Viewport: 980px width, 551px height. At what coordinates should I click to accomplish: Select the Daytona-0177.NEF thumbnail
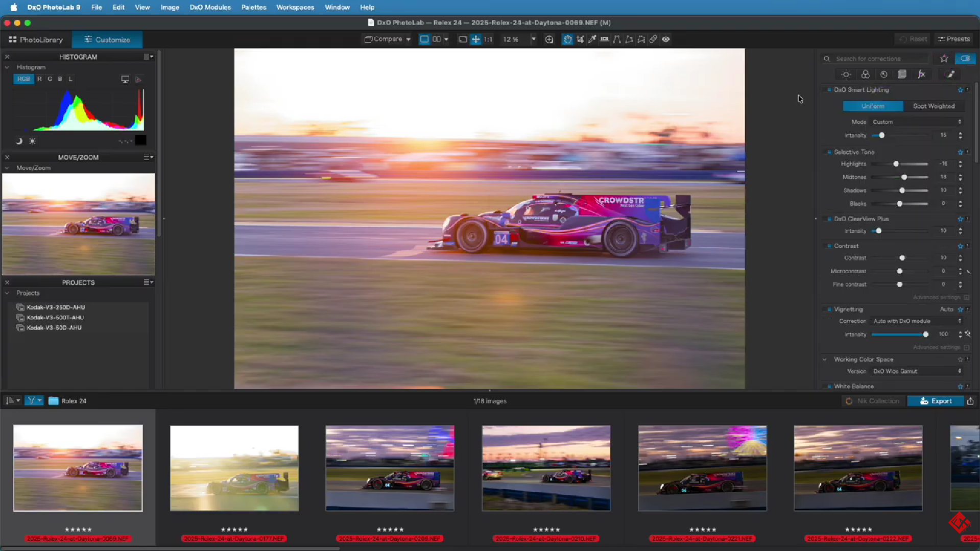pos(234,468)
